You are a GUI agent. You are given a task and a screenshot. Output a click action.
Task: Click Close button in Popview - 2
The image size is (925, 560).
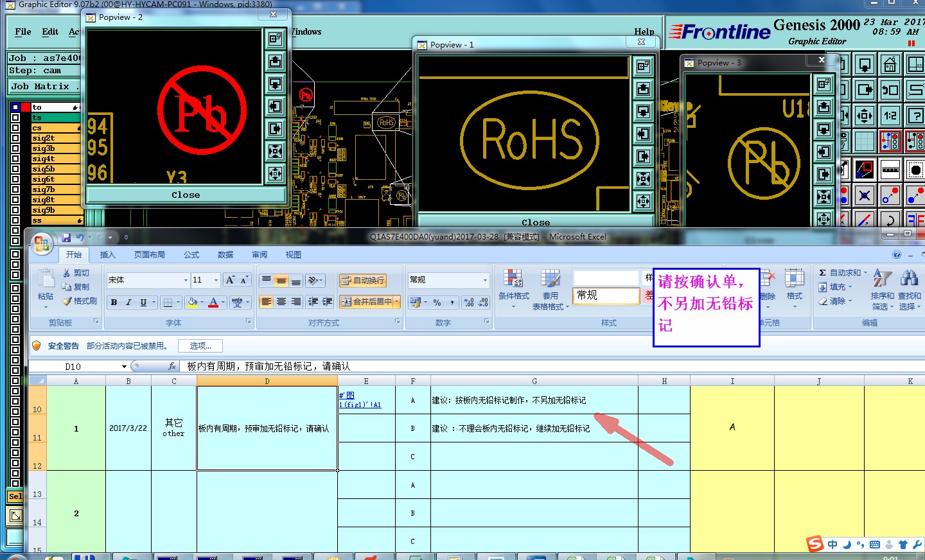[186, 195]
